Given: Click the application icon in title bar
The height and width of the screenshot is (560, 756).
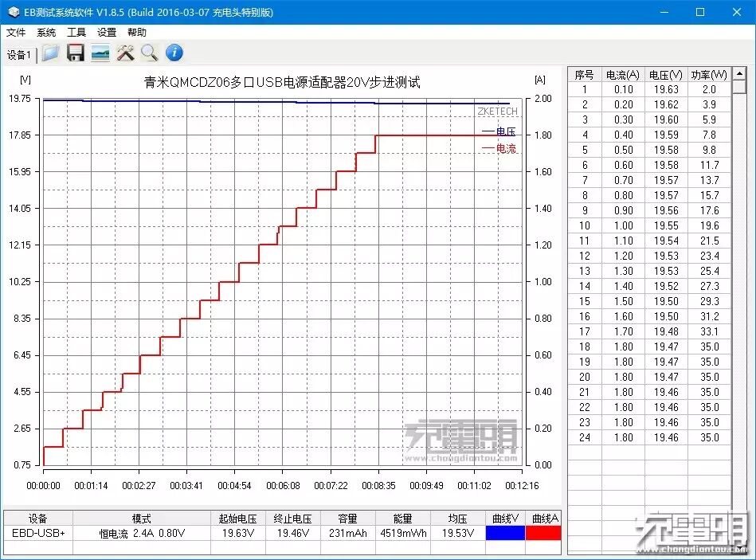Looking at the screenshot, I should coord(14,12).
